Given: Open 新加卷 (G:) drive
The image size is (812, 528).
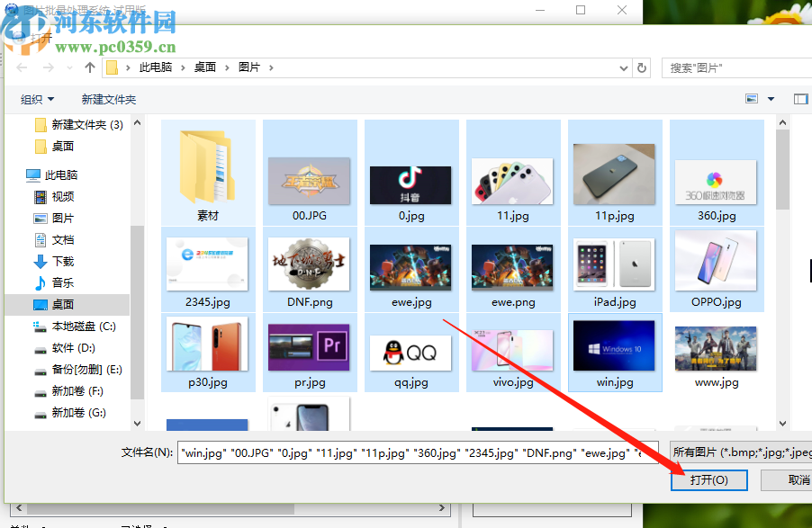Looking at the screenshot, I should pos(70,413).
